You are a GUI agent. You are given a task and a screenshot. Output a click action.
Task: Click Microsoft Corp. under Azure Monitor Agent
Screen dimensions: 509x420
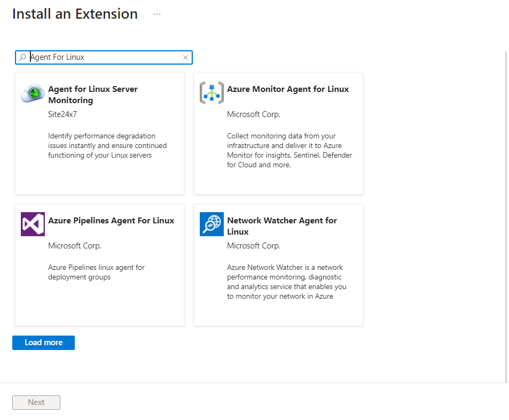click(x=254, y=114)
